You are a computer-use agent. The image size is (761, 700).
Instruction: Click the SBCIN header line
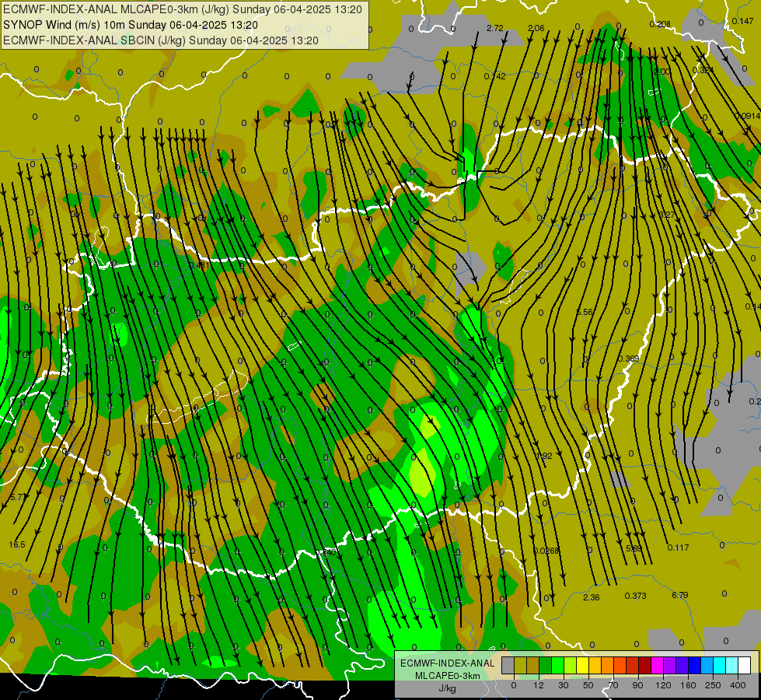pyautogui.click(x=161, y=40)
